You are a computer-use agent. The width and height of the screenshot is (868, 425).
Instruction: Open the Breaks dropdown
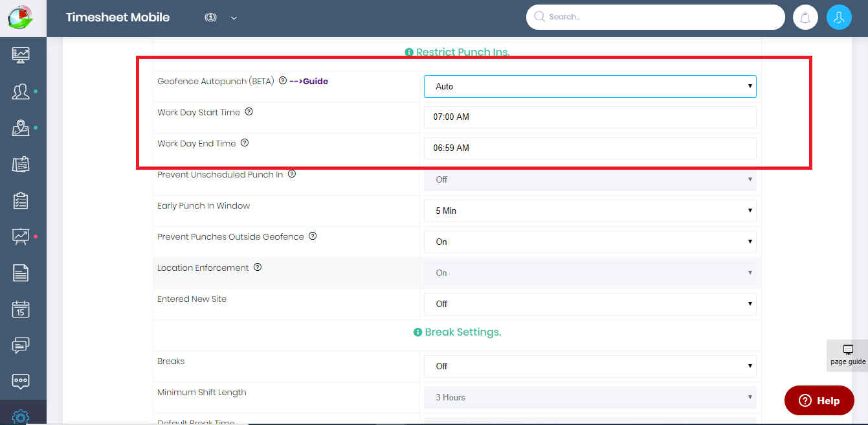[590, 366]
